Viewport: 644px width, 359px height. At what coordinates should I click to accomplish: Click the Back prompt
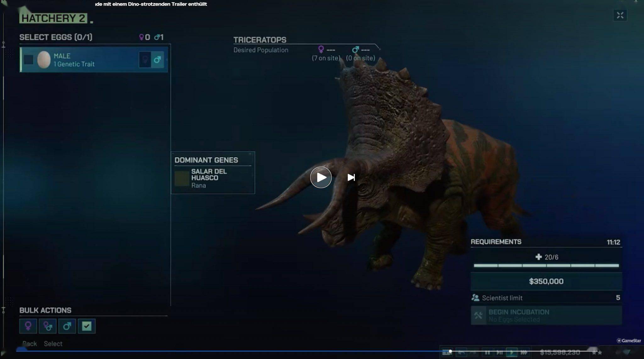(x=30, y=344)
